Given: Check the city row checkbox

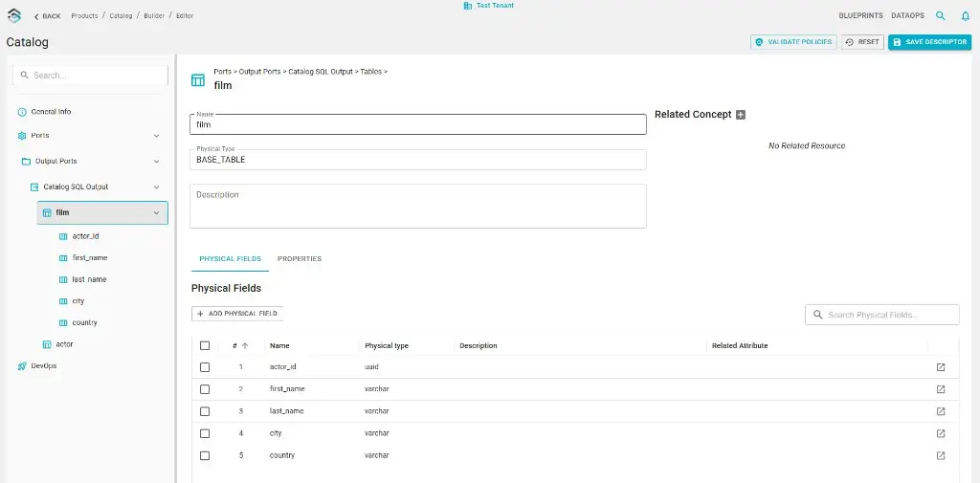Looking at the screenshot, I should (x=205, y=433).
